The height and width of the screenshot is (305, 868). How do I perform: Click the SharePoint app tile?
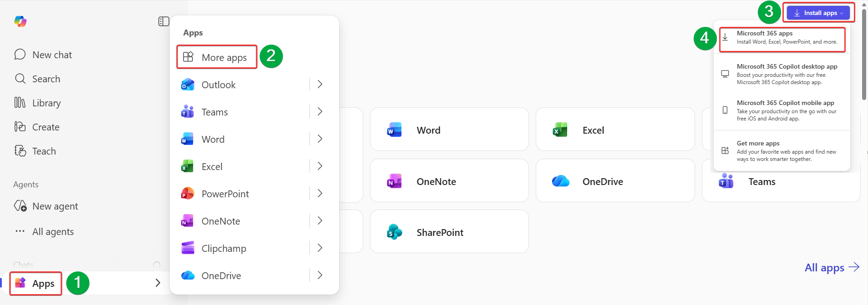point(449,232)
